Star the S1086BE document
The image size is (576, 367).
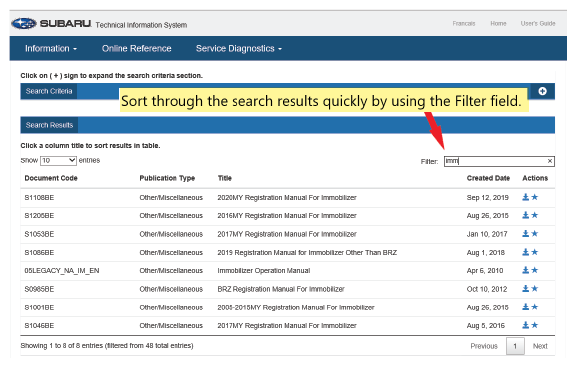pyautogui.click(x=535, y=252)
